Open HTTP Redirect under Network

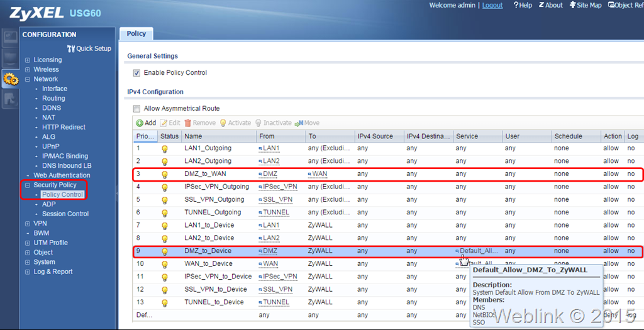[x=64, y=127]
